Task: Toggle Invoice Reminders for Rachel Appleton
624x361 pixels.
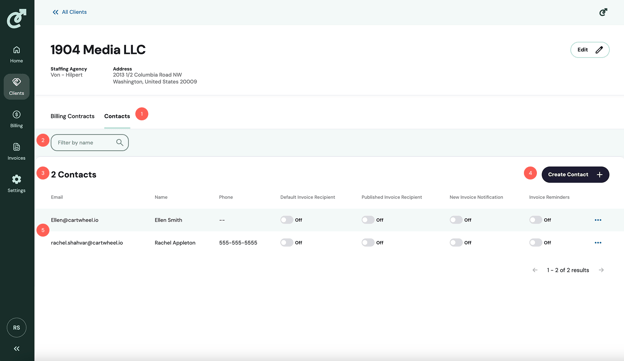Action: (x=535, y=242)
